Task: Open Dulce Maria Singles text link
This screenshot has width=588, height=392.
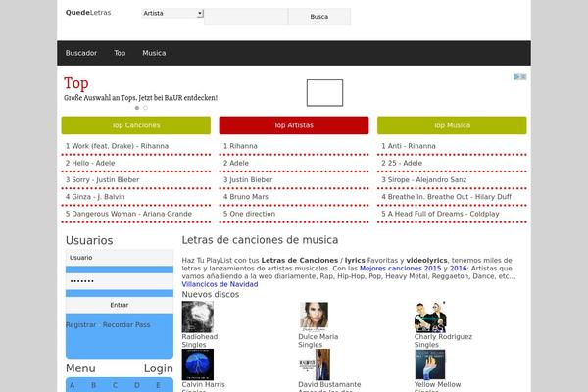Action: [x=318, y=341]
